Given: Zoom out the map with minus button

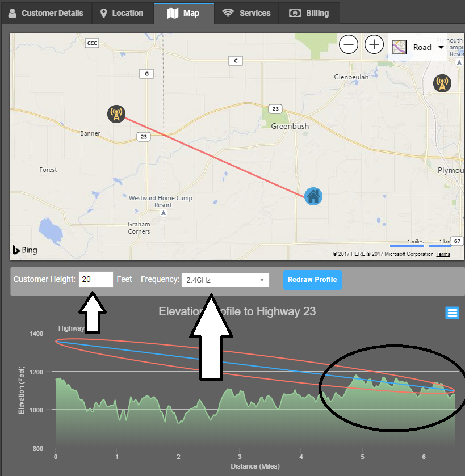Looking at the screenshot, I should 349,44.
